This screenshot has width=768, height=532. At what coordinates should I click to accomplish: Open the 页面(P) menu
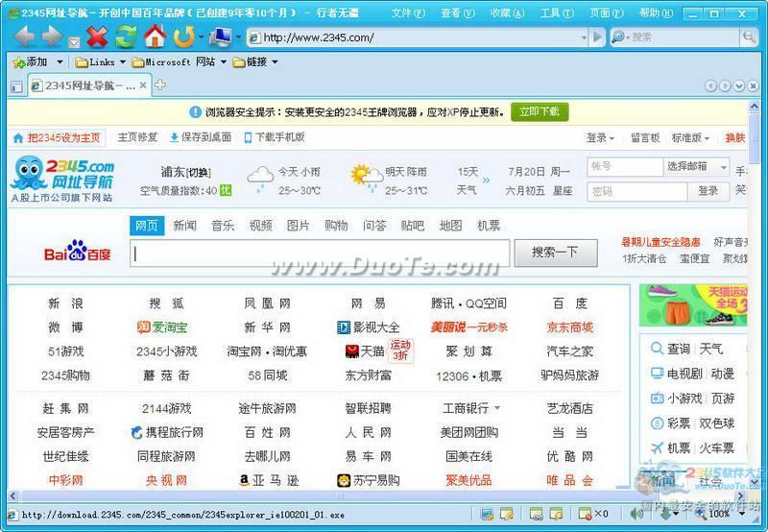click(x=607, y=13)
